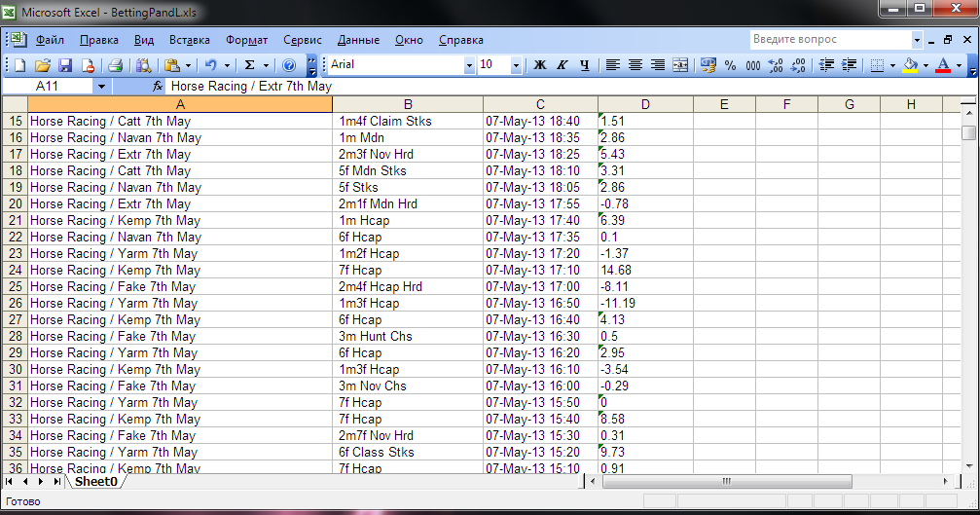Increase decimal places

pos(776,65)
